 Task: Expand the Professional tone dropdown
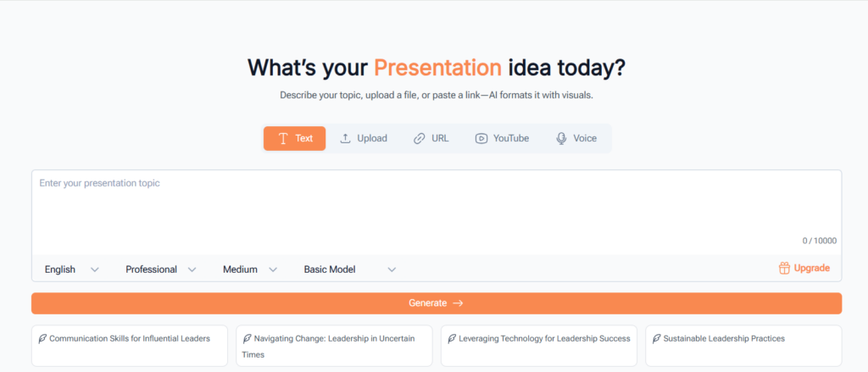coord(160,269)
